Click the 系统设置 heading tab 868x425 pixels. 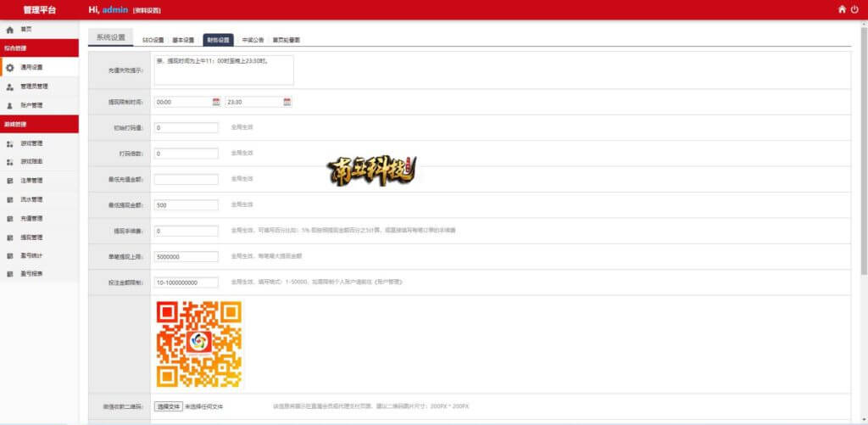pos(111,37)
